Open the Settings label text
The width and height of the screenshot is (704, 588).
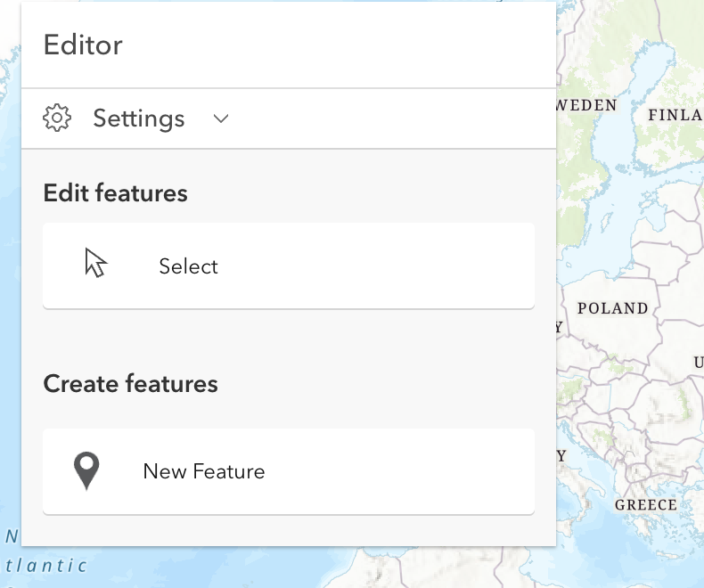(x=139, y=118)
